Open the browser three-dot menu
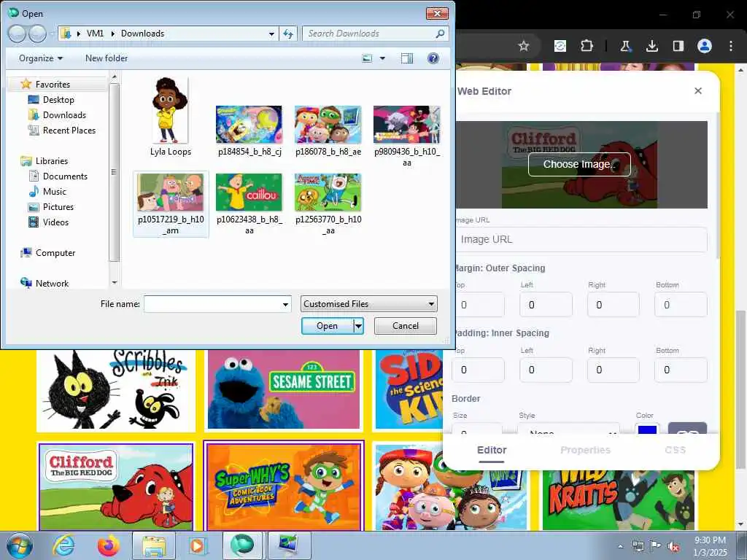 [731, 46]
